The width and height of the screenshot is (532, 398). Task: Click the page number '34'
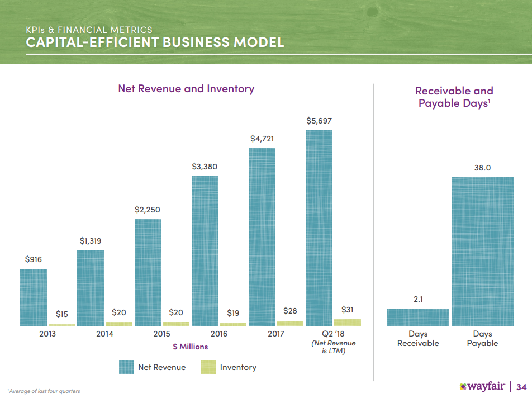tap(521, 387)
